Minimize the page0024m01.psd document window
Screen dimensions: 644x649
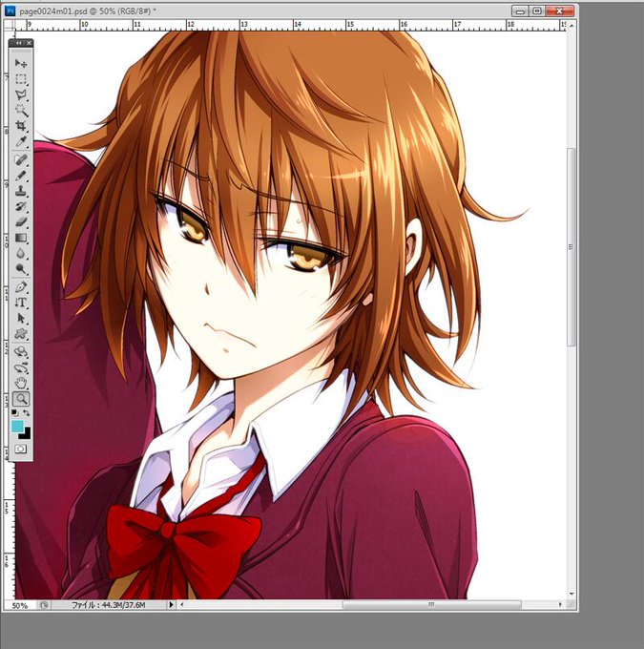pyautogui.click(x=520, y=11)
